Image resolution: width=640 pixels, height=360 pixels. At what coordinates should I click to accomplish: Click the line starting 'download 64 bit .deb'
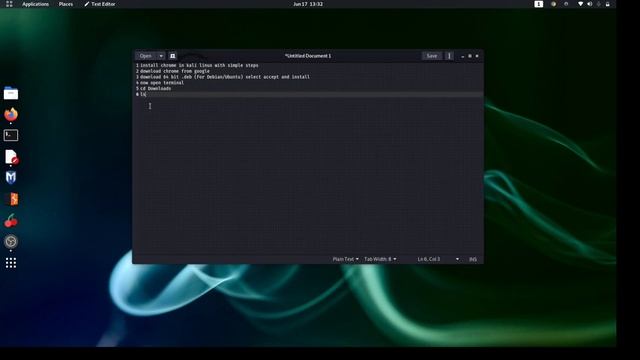[x=225, y=77]
